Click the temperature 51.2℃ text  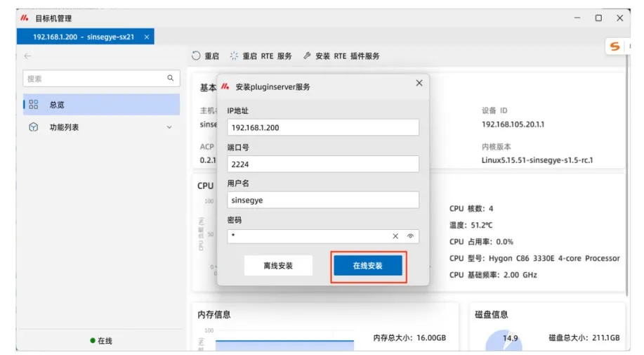coord(471,225)
